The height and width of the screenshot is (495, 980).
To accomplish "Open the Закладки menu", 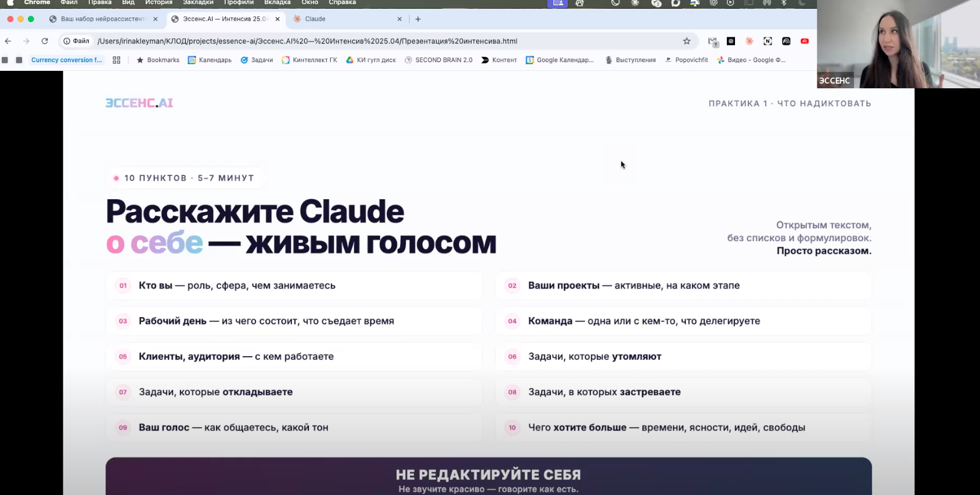I will point(198,2).
